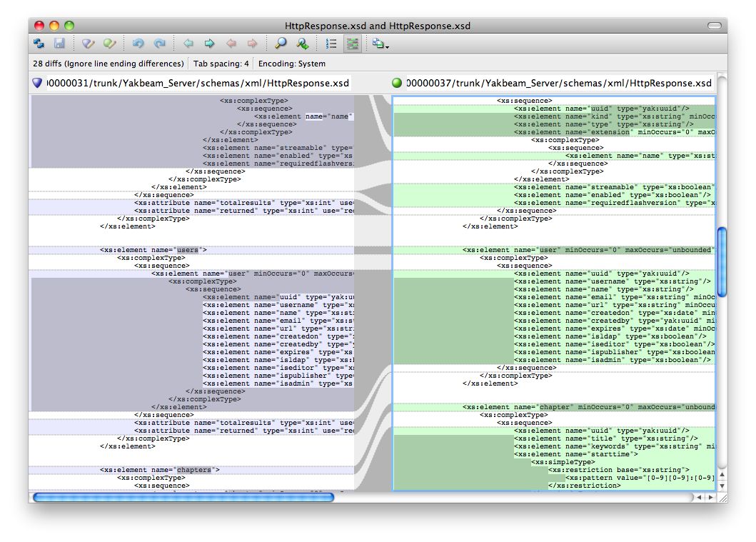Open the compare options dropdown arrow
Image resolution: width=756 pixels, height=542 pixels.
pyautogui.click(x=387, y=47)
